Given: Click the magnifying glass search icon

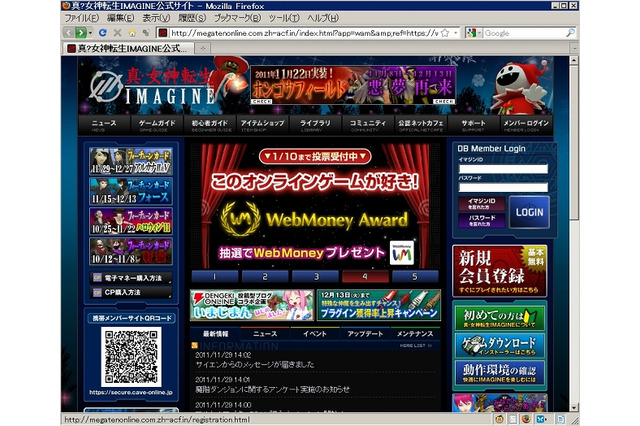Looking at the screenshot, I should click(570, 33).
